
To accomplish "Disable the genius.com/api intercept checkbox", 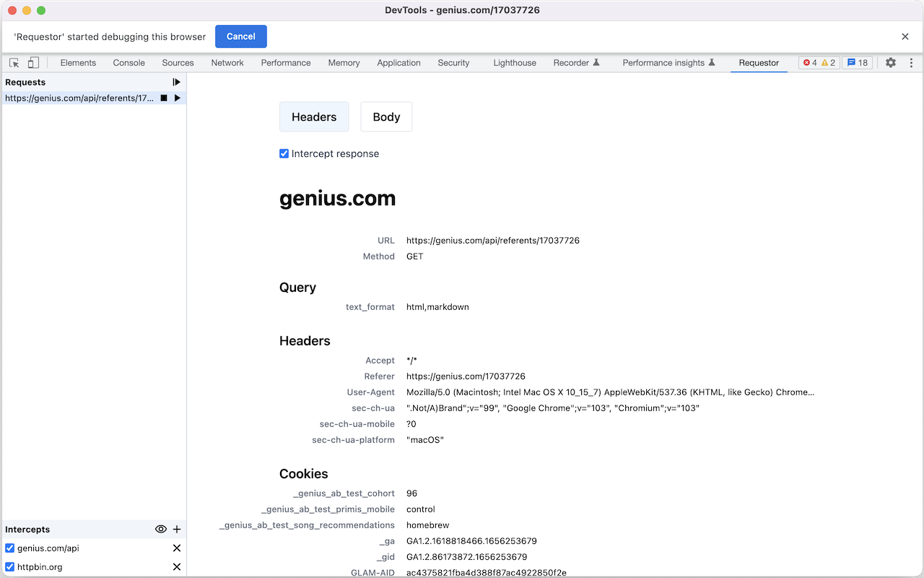I will [x=10, y=548].
